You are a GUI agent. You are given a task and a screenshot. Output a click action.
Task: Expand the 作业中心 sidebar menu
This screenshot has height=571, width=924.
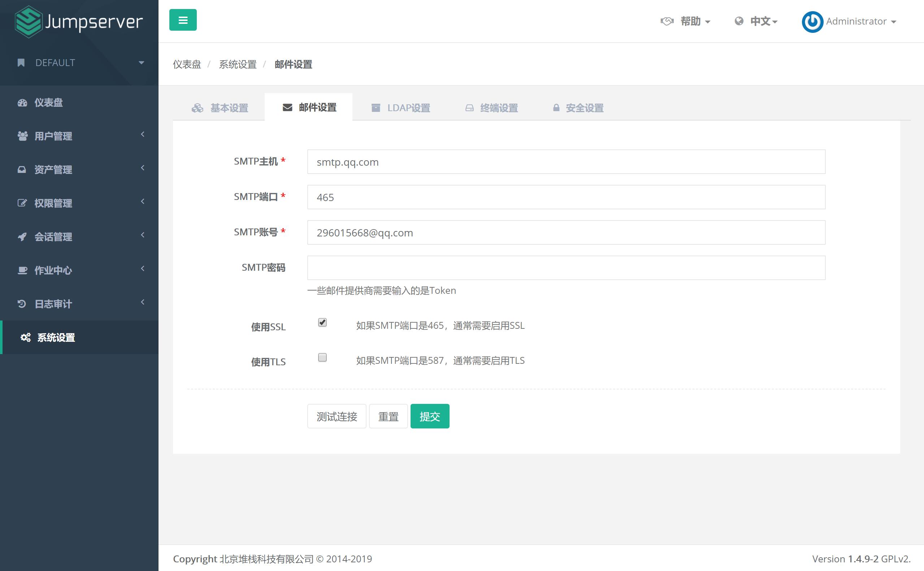(79, 270)
